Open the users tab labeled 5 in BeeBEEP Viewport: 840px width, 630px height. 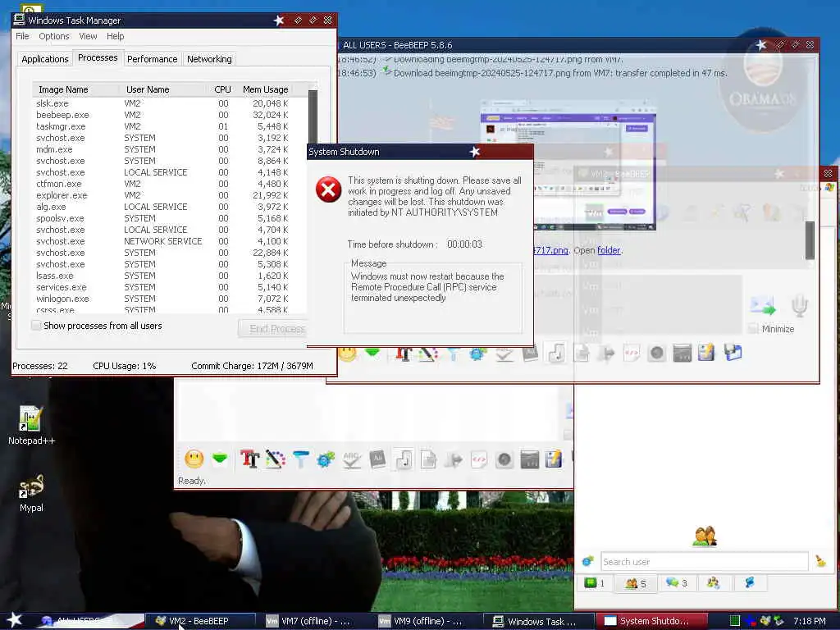636,583
